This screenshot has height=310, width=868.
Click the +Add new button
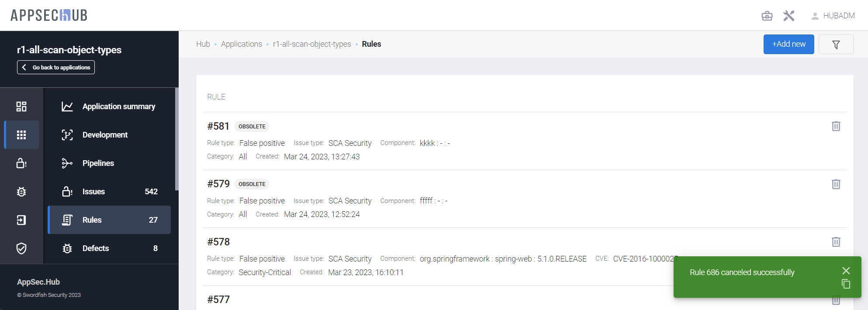788,45
